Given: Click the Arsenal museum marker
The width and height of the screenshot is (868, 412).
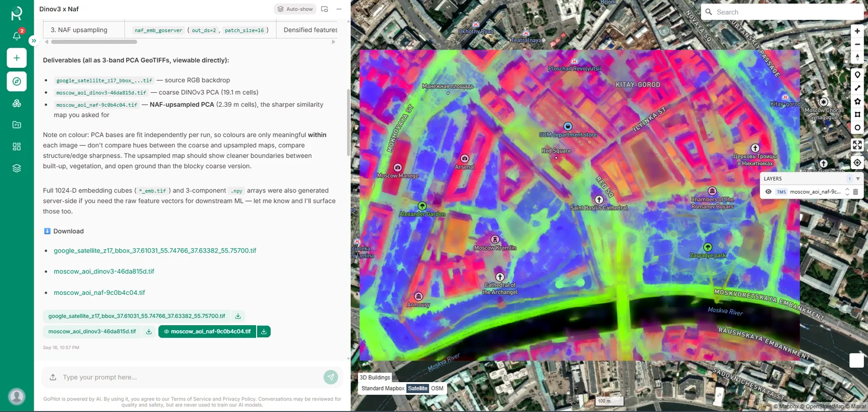Looking at the screenshot, I should pyautogui.click(x=464, y=158).
